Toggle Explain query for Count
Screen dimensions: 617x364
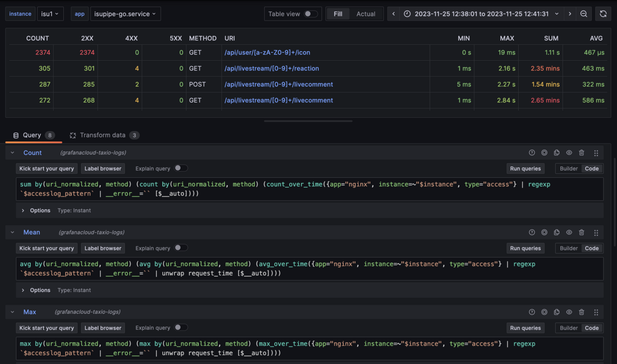point(180,168)
